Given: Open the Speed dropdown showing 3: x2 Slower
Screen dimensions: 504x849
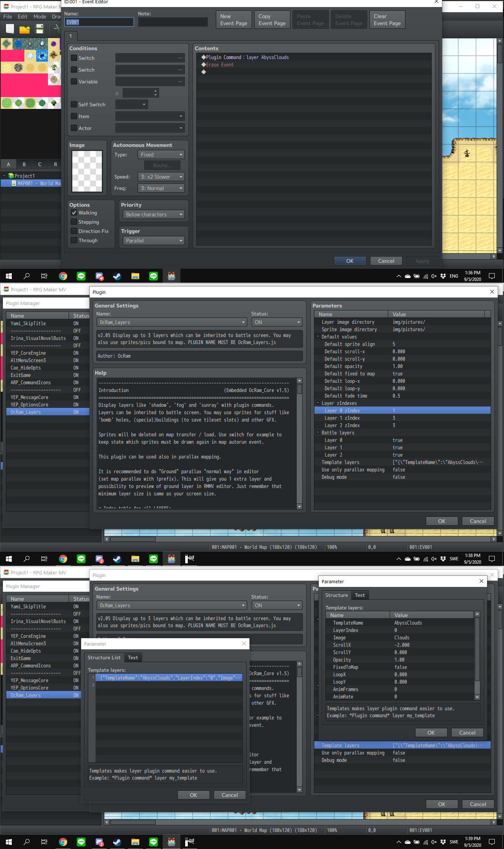Looking at the screenshot, I should [x=161, y=177].
